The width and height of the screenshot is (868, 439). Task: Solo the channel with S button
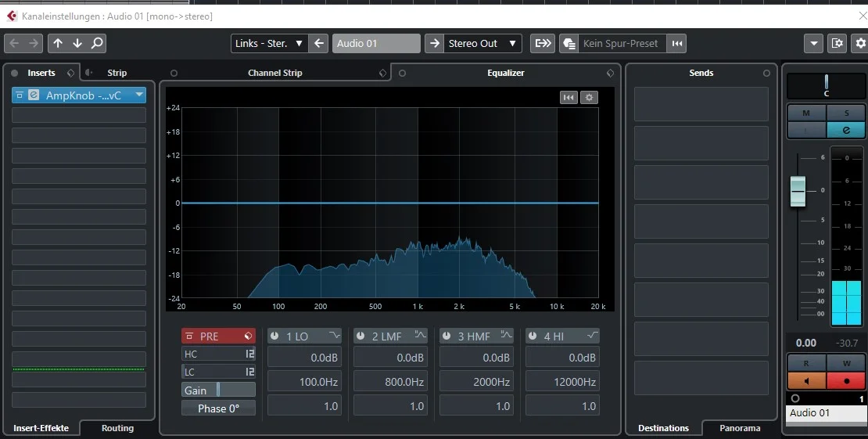coord(846,113)
